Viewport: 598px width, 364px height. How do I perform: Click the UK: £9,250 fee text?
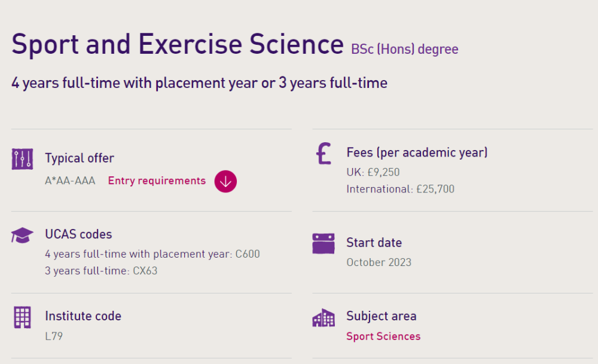pos(373,172)
